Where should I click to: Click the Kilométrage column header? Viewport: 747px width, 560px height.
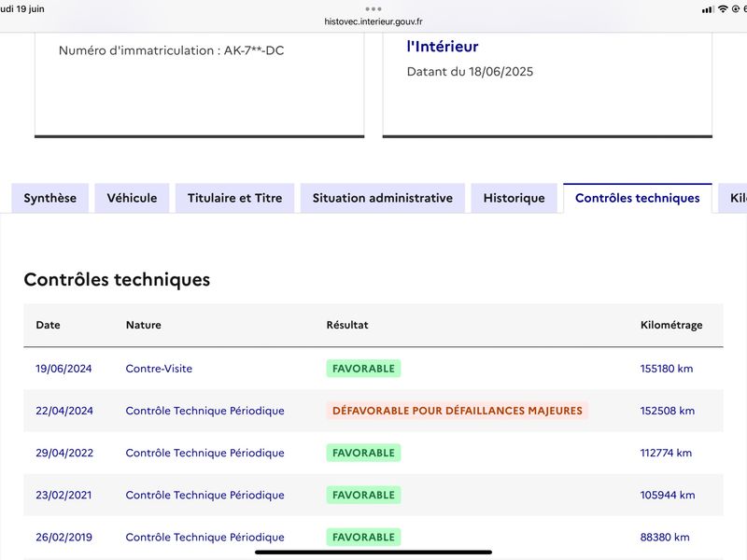(x=671, y=325)
